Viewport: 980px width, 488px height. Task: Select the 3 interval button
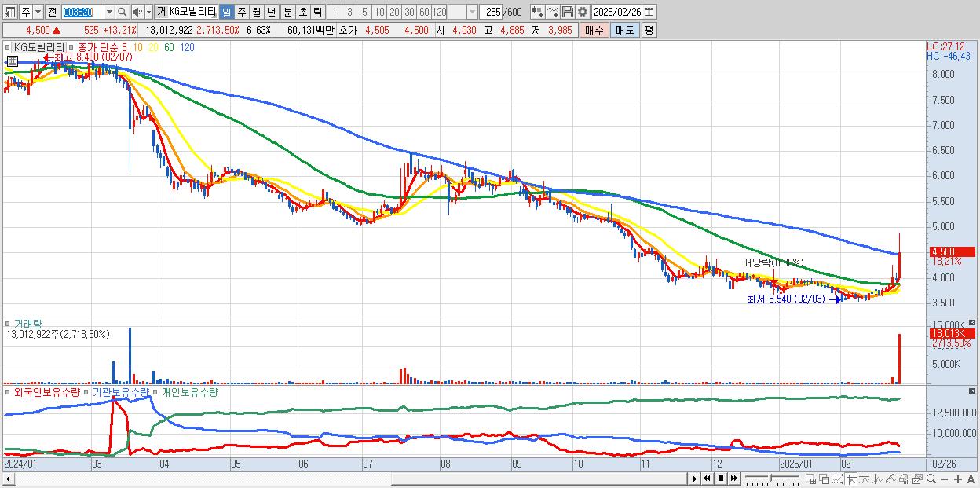pyautogui.click(x=349, y=12)
